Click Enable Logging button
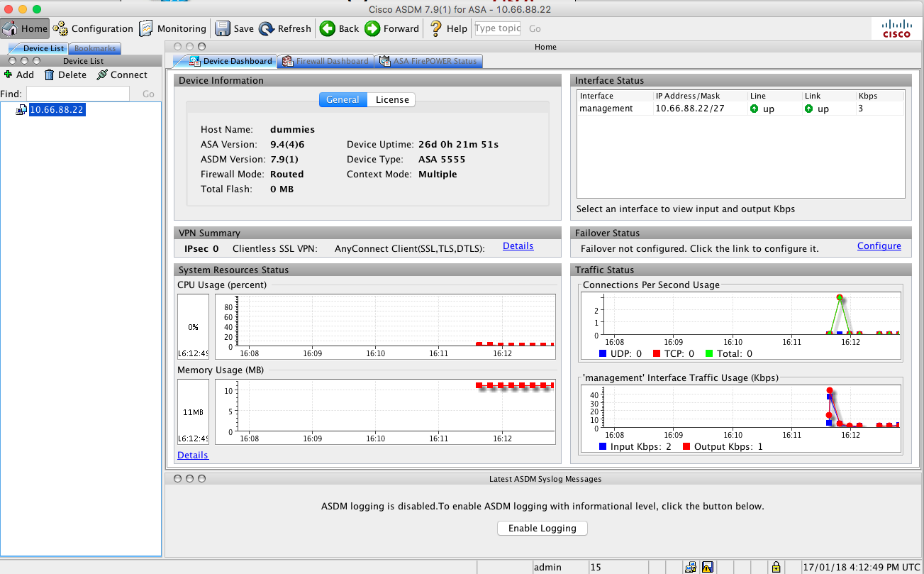Viewport: 924px width, 574px height. 542,528
